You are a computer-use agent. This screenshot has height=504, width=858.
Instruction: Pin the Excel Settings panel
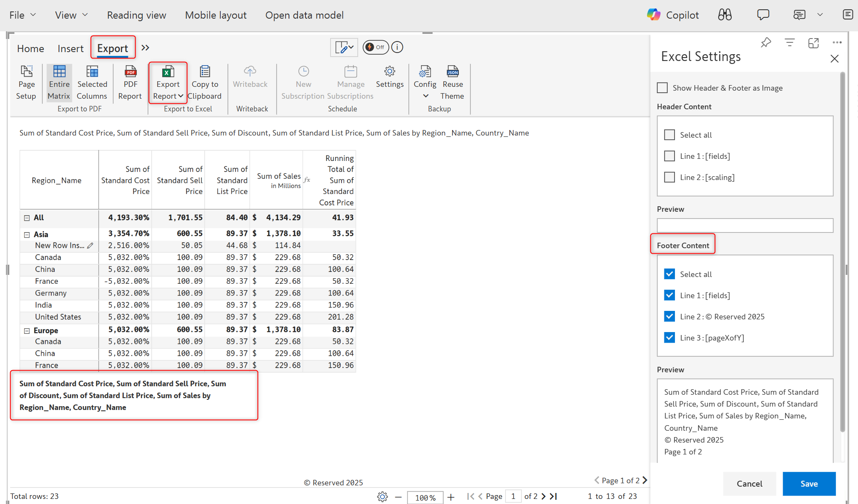click(766, 43)
